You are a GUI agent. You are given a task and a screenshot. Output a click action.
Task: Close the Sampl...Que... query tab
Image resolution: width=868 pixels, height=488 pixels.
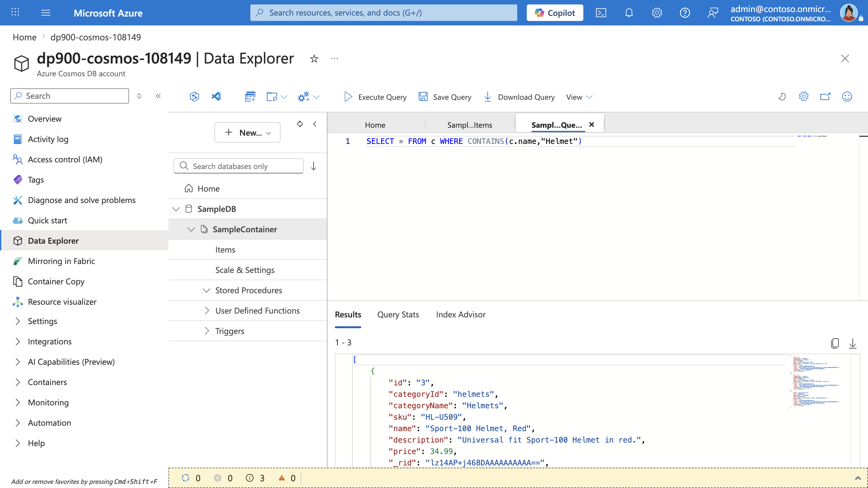591,125
